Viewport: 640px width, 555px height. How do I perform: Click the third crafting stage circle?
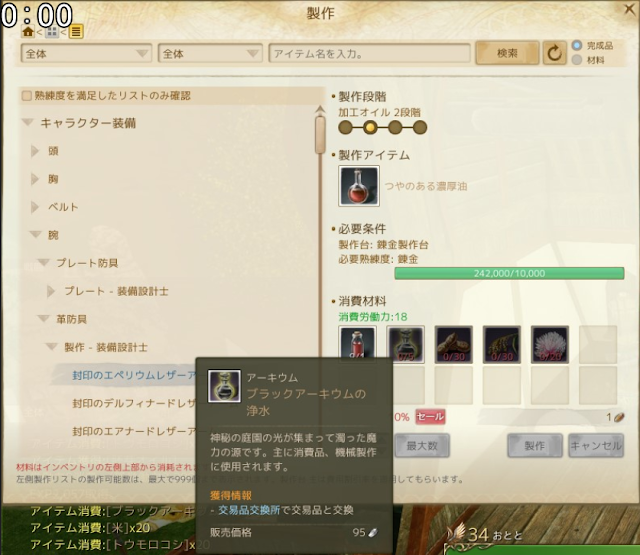point(395,127)
